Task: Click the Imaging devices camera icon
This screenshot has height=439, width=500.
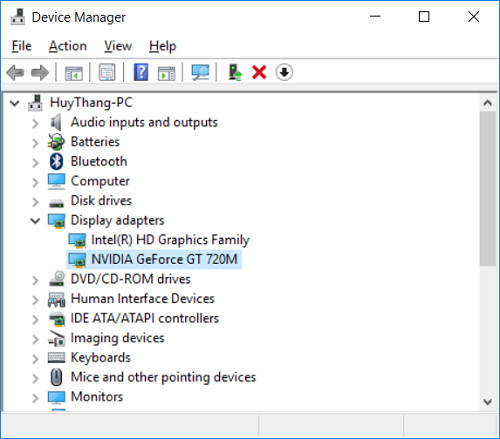Action: pyautogui.click(x=56, y=338)
